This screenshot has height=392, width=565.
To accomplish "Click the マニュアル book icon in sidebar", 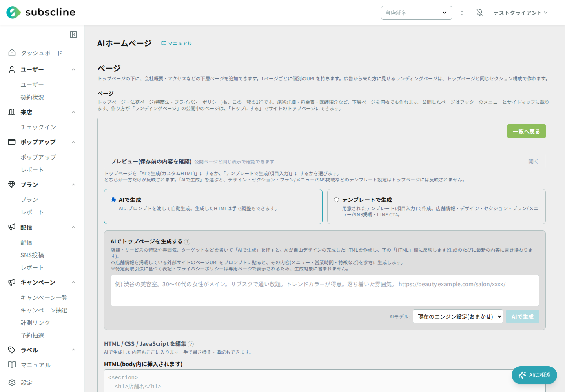I will pyautogui.click(x=12, y=365).
